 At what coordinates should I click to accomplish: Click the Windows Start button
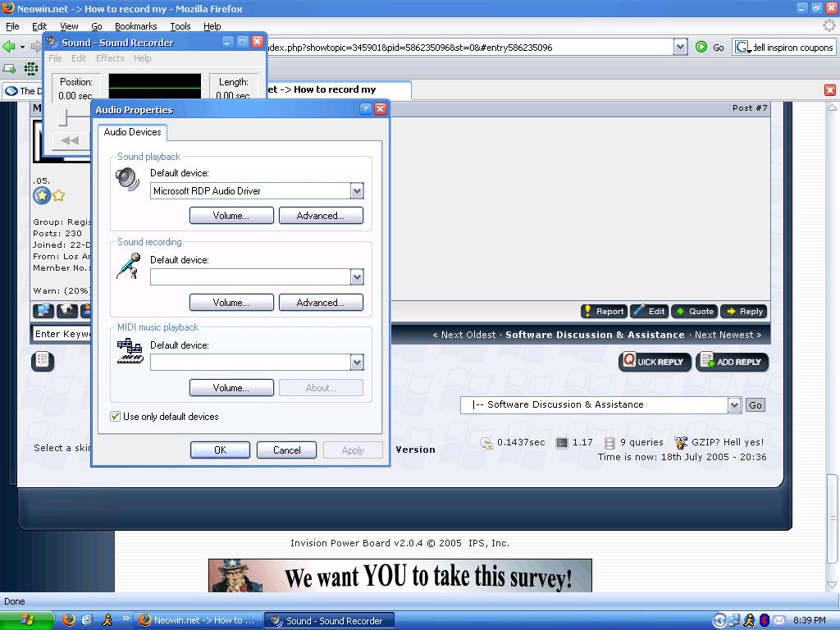point(27,620)
